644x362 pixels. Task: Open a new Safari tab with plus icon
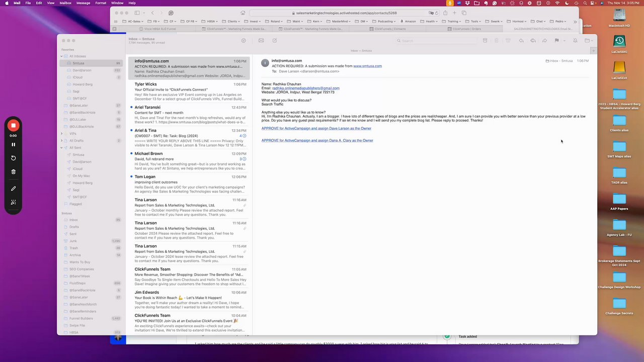[x=454, y=13]
